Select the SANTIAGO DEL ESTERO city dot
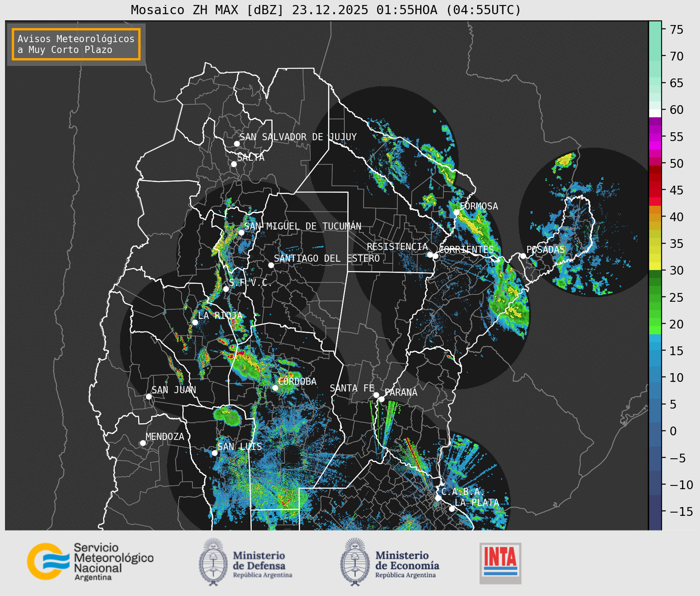700x596 pixels. pyautogui.click(x=271, y=265)
